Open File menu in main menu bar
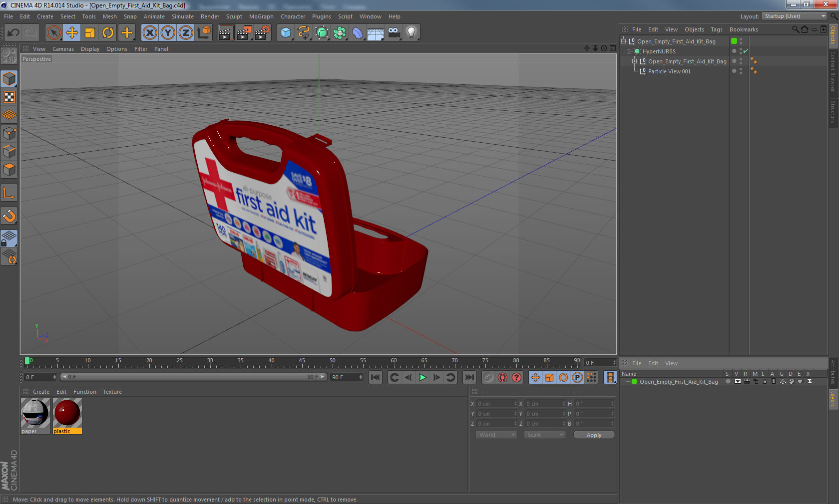Viewport: 839px width, 504px height. tap(8, 16)
